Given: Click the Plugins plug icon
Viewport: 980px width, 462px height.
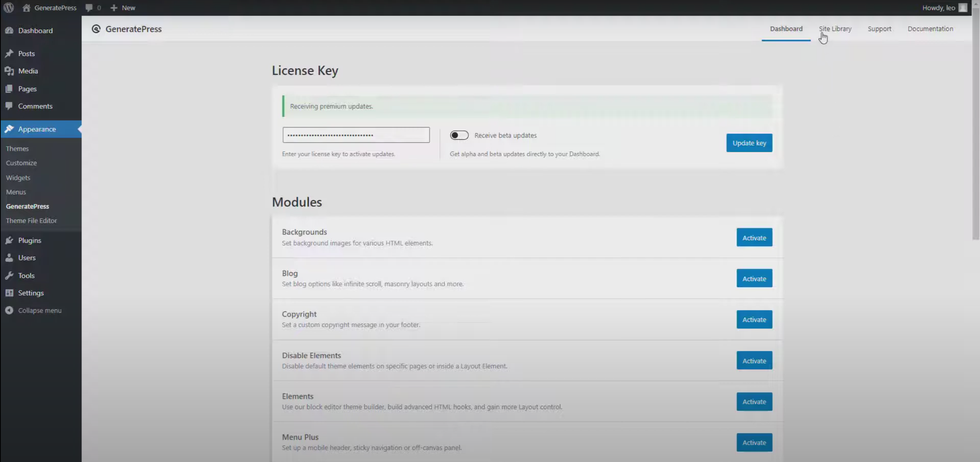Looking at the screenshot, I should pyautogui.click(x=9, y=240).
